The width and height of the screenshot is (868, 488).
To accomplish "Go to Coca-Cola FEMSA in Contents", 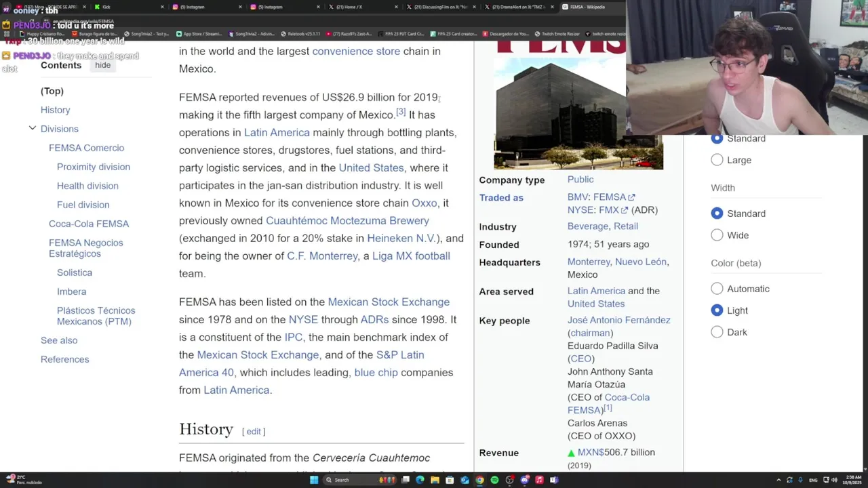I will click(x=89, y=224).
